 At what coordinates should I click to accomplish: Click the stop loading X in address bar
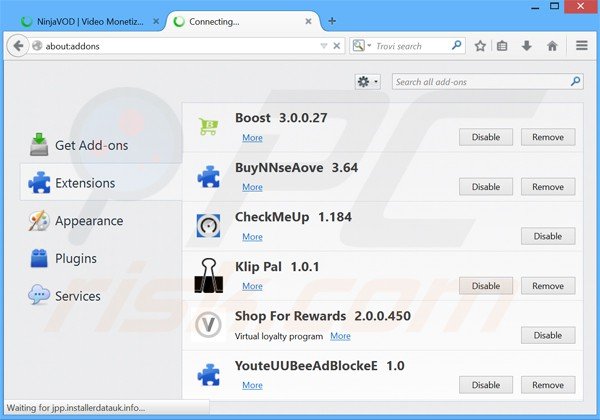pos(337,46)
